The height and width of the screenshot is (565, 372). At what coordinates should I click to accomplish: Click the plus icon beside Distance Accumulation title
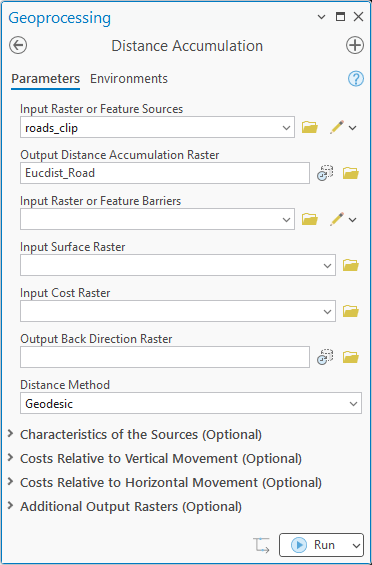tap(355, 46)
